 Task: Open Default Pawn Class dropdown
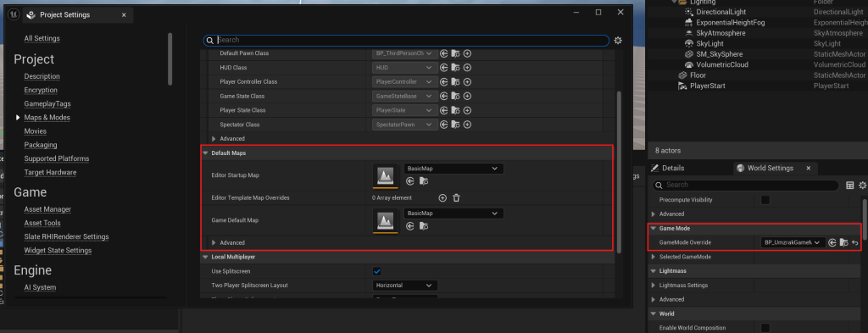[x=404, y=53]
